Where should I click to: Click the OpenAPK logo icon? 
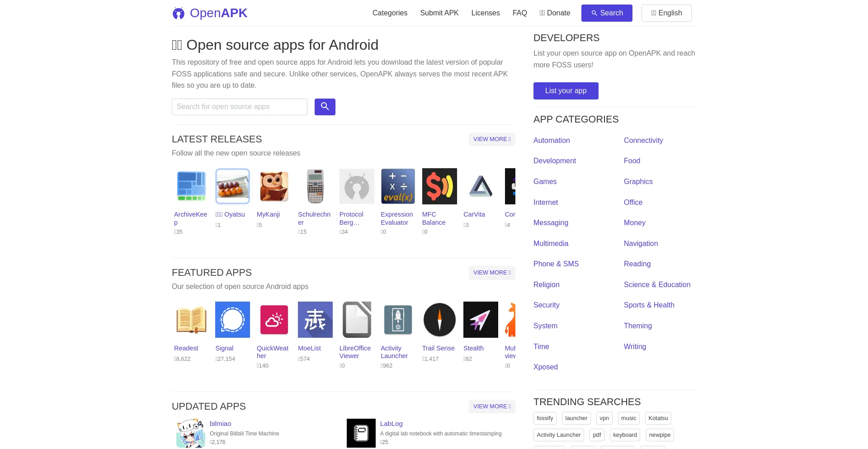pyautogui.click(x=179, y=13)
